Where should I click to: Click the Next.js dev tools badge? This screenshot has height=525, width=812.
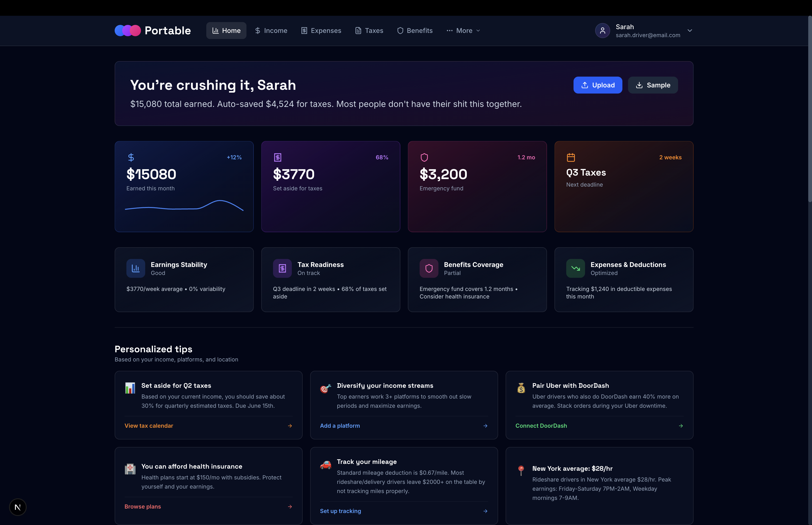click(18, 507)
